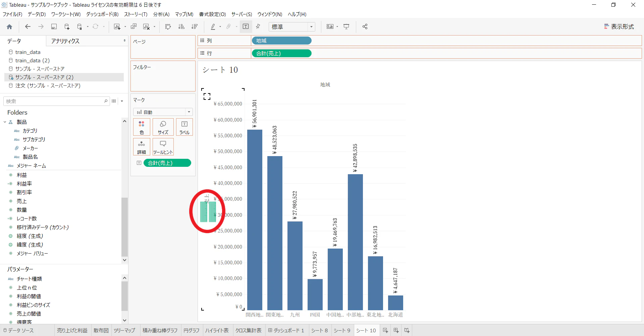The height and width of the screenshot is (336, 644).
Task: Click the new dashboard icon at bottom
Action: (x=396, y=331)
